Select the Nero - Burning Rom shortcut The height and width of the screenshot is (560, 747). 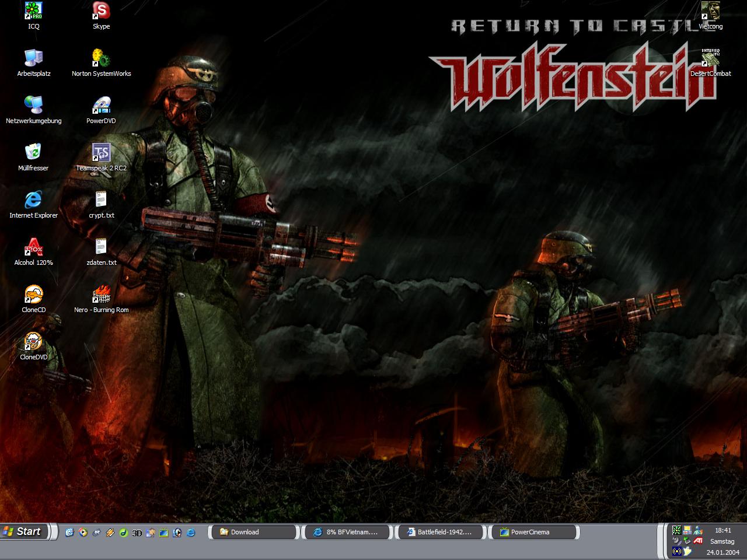point(101,295)
